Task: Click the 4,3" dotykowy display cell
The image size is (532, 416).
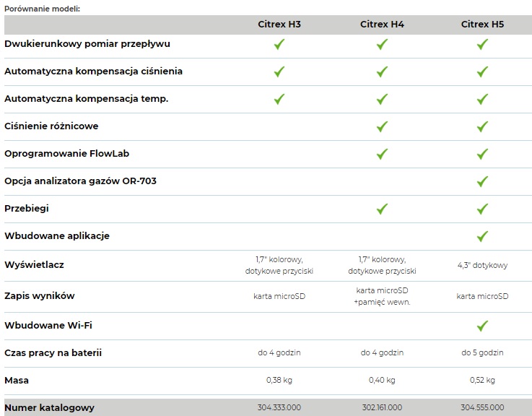Action: [x=482, y=265]
